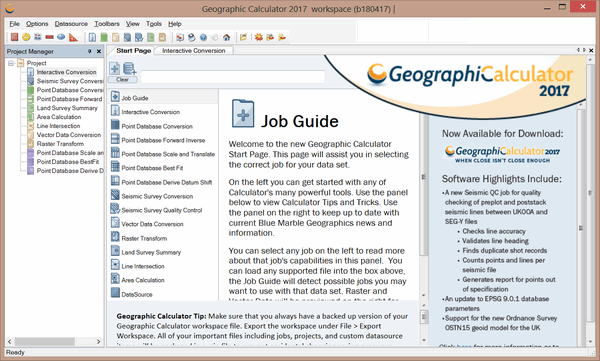600x361 pixels.
Task: Select Point Database Forward Inverse job
Action: coord(163,140)
